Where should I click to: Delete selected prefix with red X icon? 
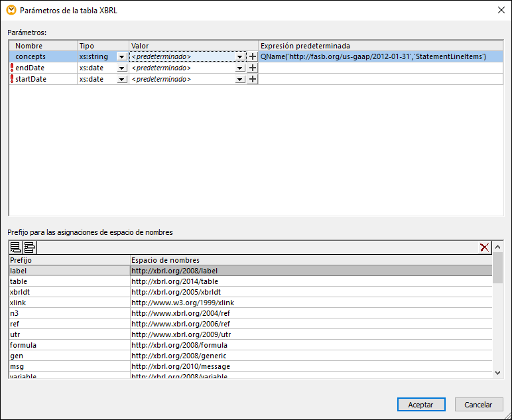point(485,247)
